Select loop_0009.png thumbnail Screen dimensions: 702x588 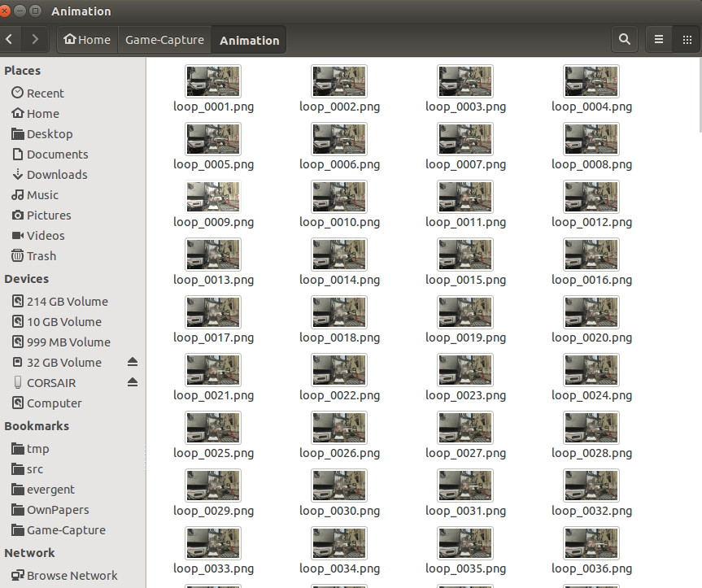[213, 197]
